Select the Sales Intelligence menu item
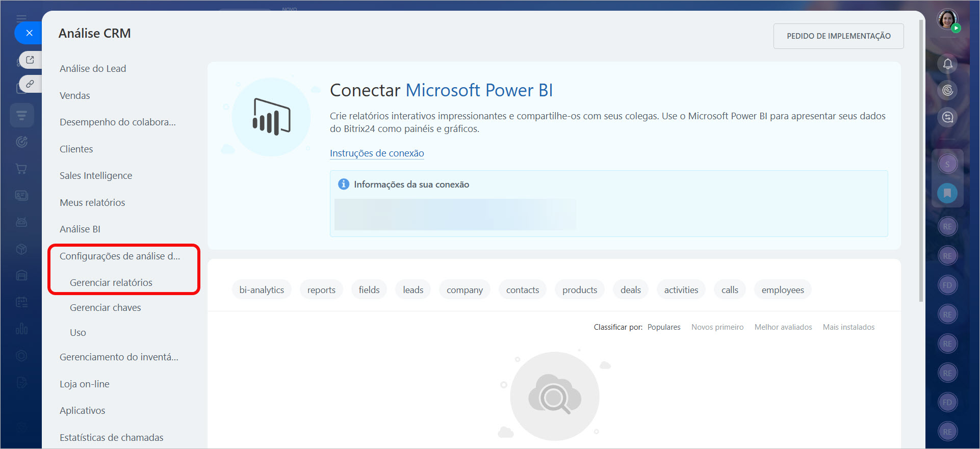Screen dimensions: 980x449 coord(96,176)
